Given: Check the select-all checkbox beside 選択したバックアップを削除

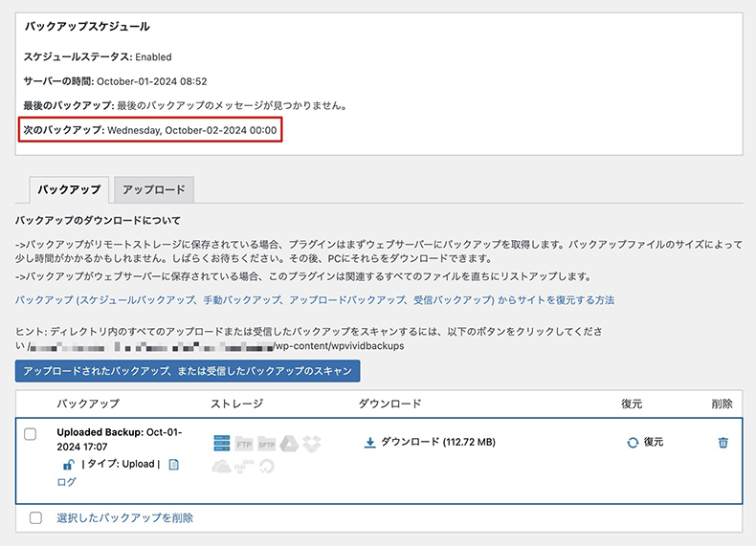Looking at the screenshot, I should [35, 517].
